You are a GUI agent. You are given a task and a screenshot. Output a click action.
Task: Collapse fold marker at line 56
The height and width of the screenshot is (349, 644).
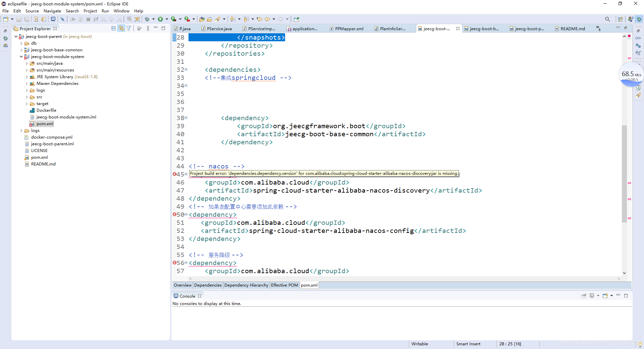click(186, 263)
